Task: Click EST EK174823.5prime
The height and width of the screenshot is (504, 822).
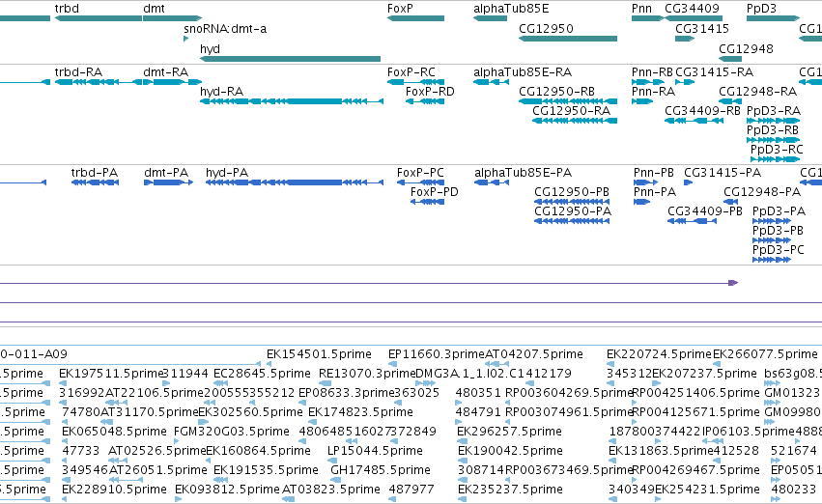Action: coord(360,413)
